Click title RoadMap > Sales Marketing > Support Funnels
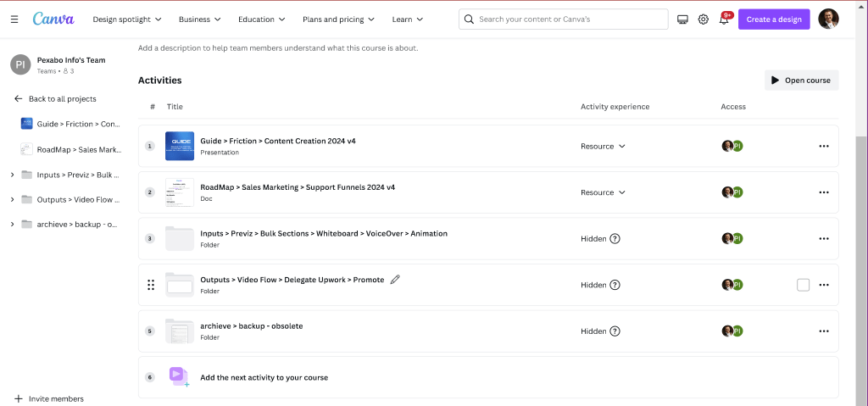 [298, 187]
